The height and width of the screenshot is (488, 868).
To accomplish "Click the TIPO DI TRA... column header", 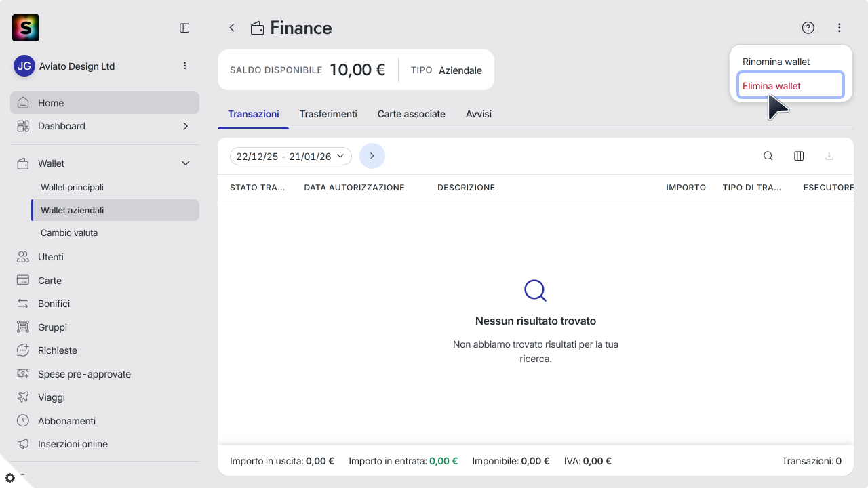I will point(752,188).
